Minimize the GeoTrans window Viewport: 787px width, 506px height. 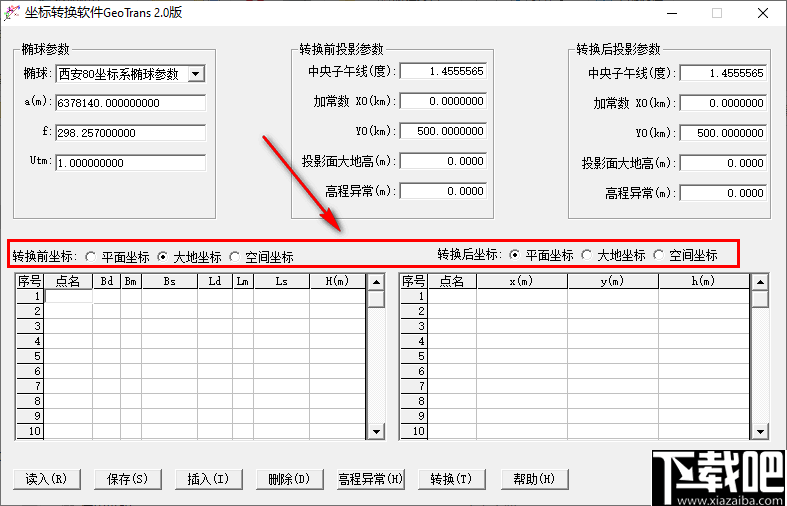coord(672,14)
